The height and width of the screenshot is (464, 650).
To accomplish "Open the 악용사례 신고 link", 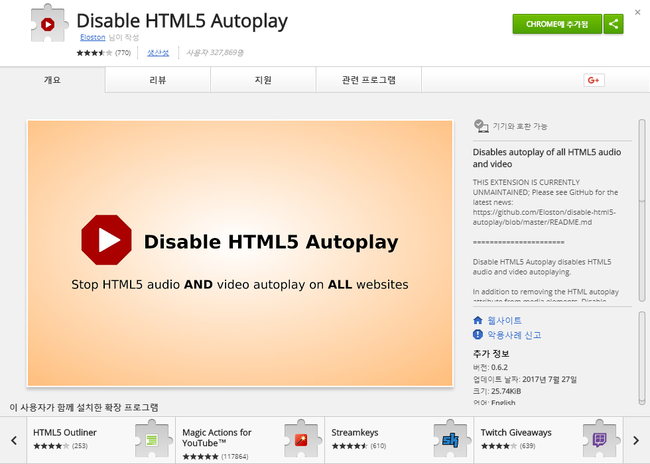I will pos(514,335).
